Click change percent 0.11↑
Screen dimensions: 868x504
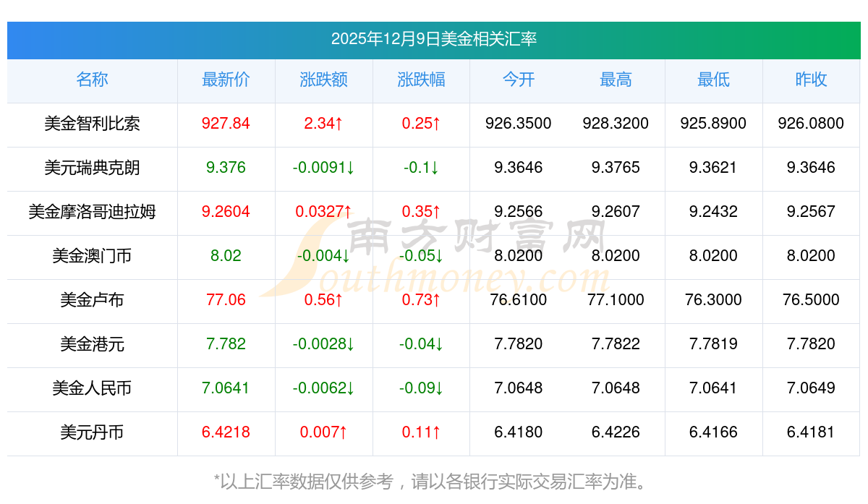point(421,432)
